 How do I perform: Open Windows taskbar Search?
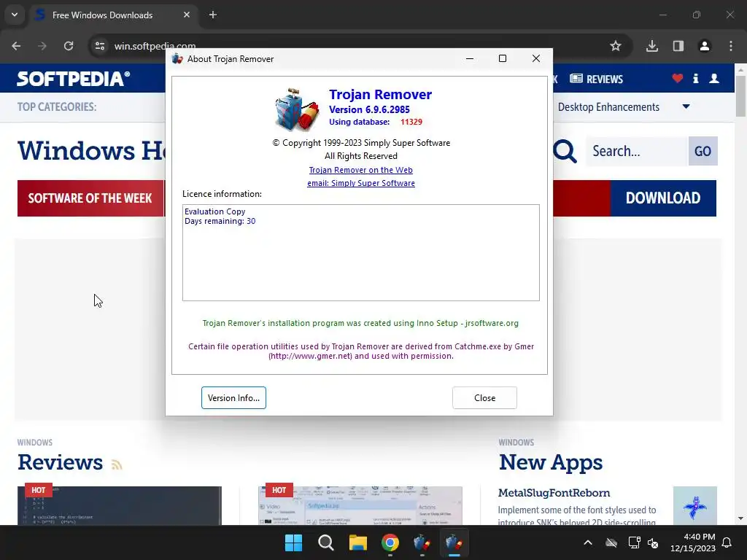[x=326, y=542]
